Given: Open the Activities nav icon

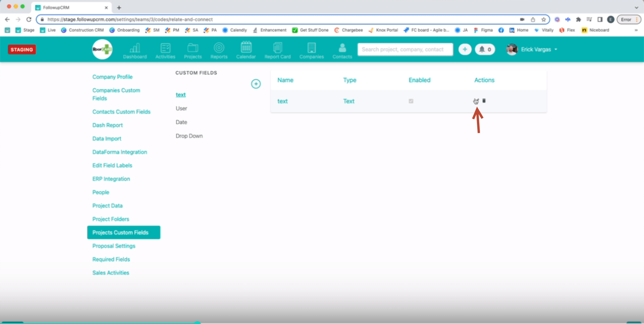Looking at the screenshot, I should [x=165, y=51].
